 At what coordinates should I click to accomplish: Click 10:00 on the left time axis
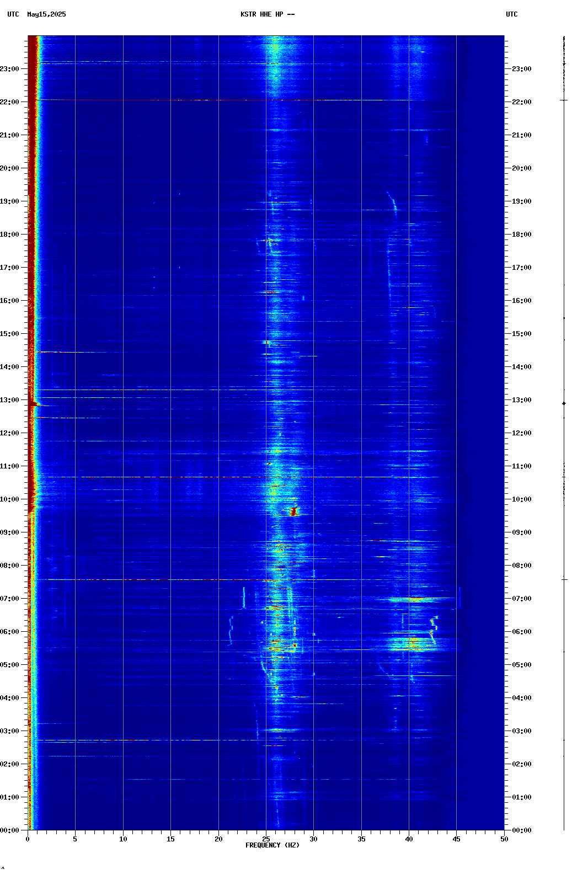coord(9,499)
